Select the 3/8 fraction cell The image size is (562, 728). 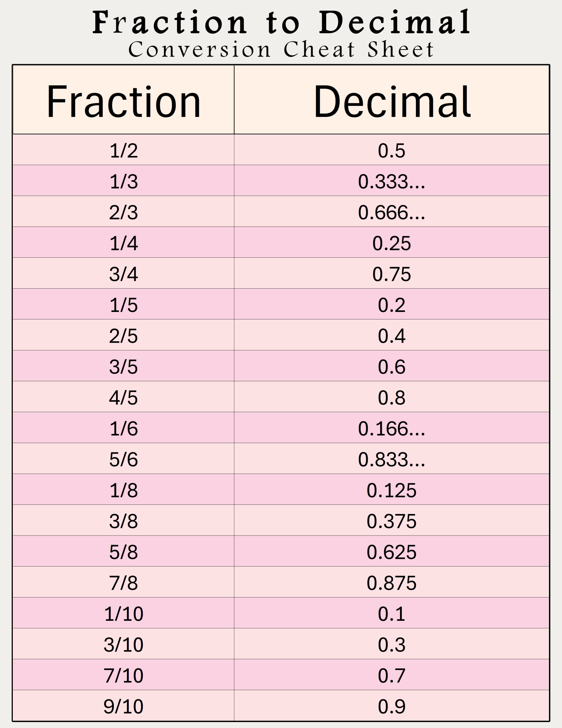coord(124,521)
